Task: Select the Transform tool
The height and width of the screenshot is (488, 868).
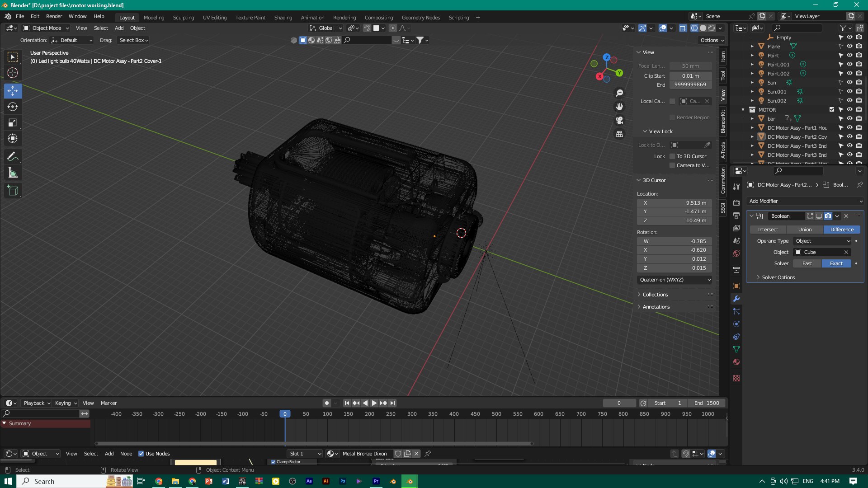Action: tap(13, 138)
